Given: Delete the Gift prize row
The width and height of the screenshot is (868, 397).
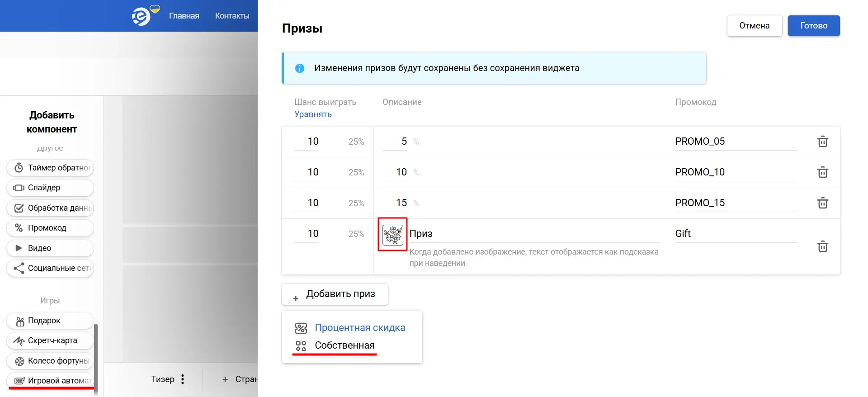Looking at the screenshot, I should [x=822, y=246].
